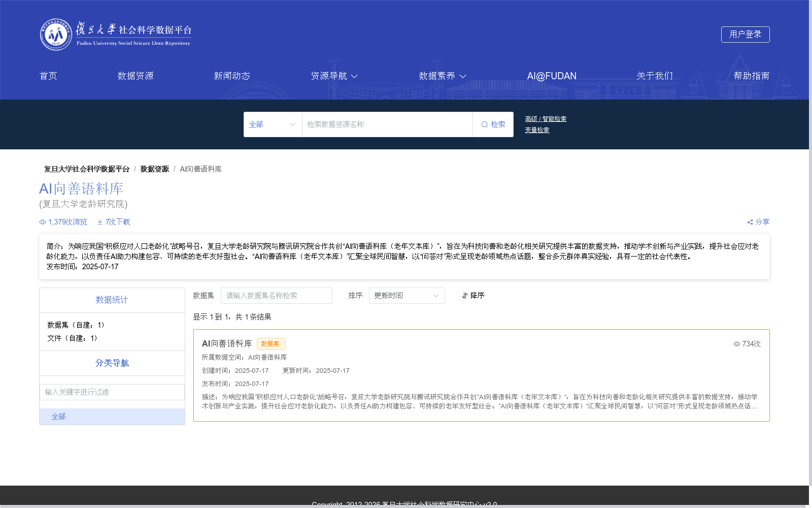Image resolution: width=812 pixels, height=508 pixels.
Task: Open 高级 / 智能检索 link
Action: [x=546, y=119]
